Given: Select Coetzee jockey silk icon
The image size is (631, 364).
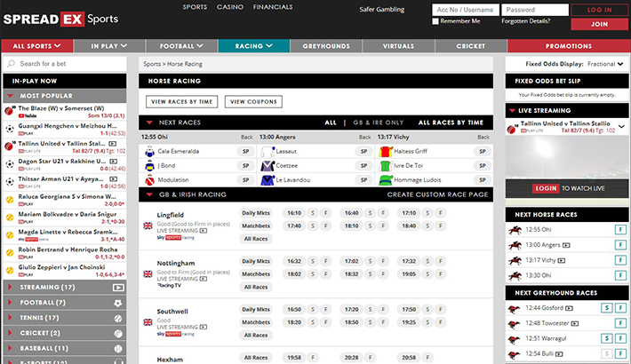Looking at the screenshot, I should pos(268,166).
